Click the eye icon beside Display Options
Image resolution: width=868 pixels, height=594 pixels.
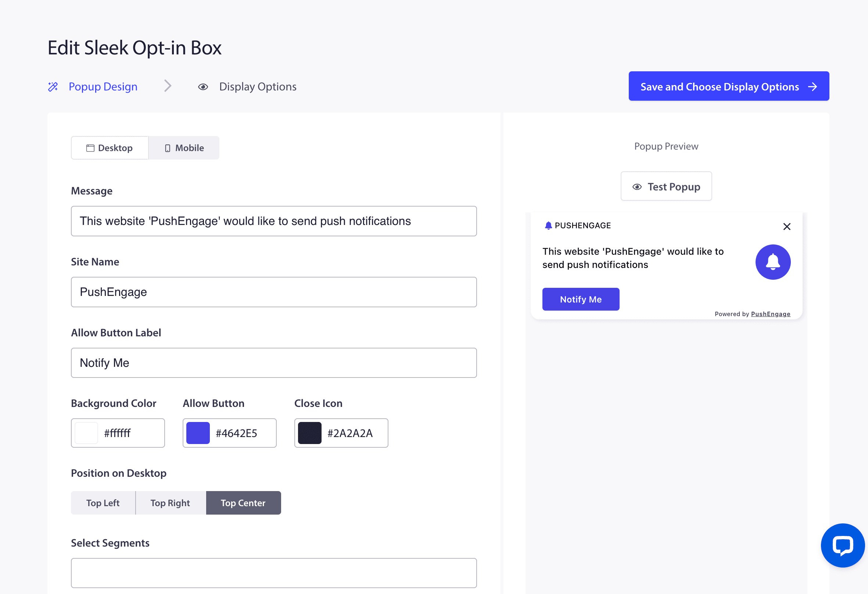click(203, 87)
